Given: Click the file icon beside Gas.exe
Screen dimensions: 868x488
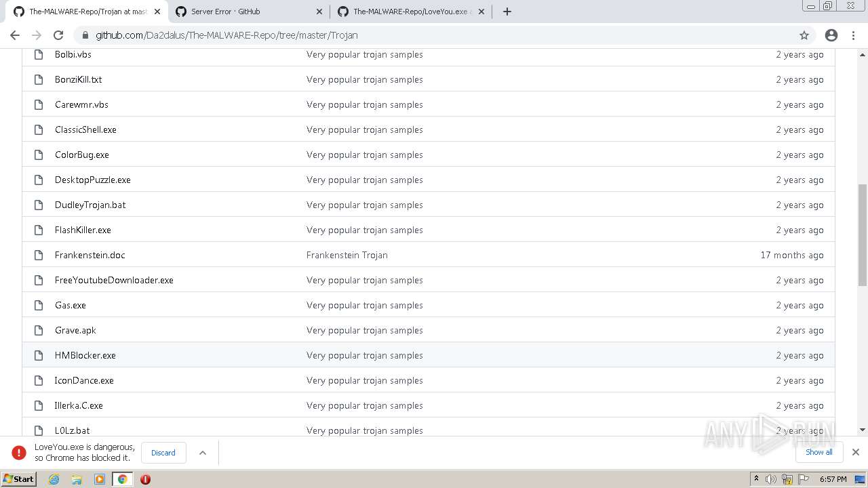Looking at the screenshot, I should click(x=39, y=305).
